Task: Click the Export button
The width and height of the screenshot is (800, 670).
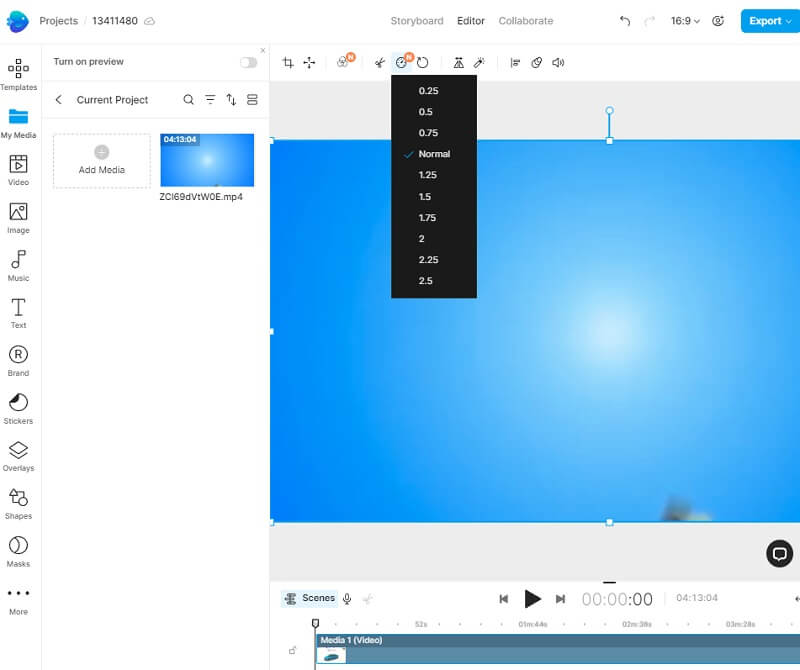Action: pyautogui.click(x=765, y=20)
